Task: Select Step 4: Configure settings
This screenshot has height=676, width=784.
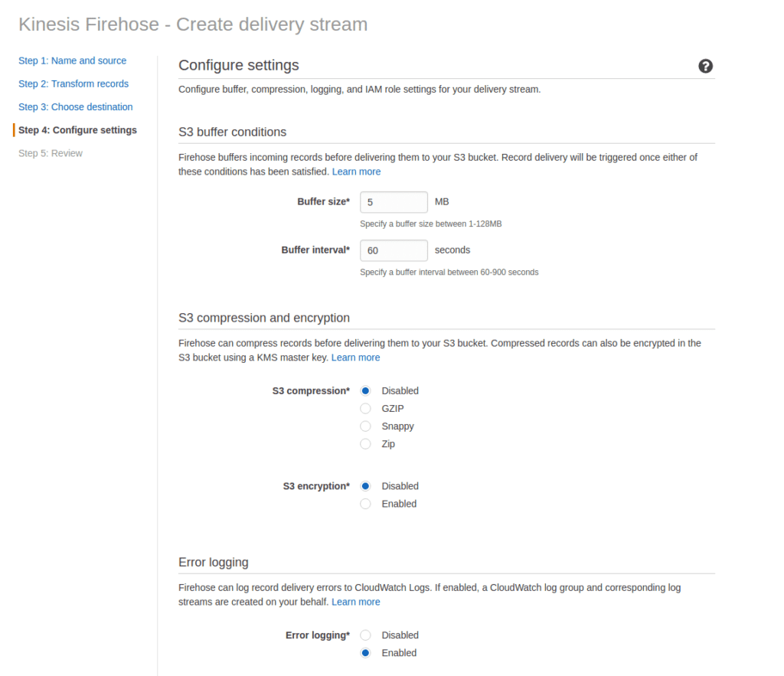Action: [x=78, y=129]
